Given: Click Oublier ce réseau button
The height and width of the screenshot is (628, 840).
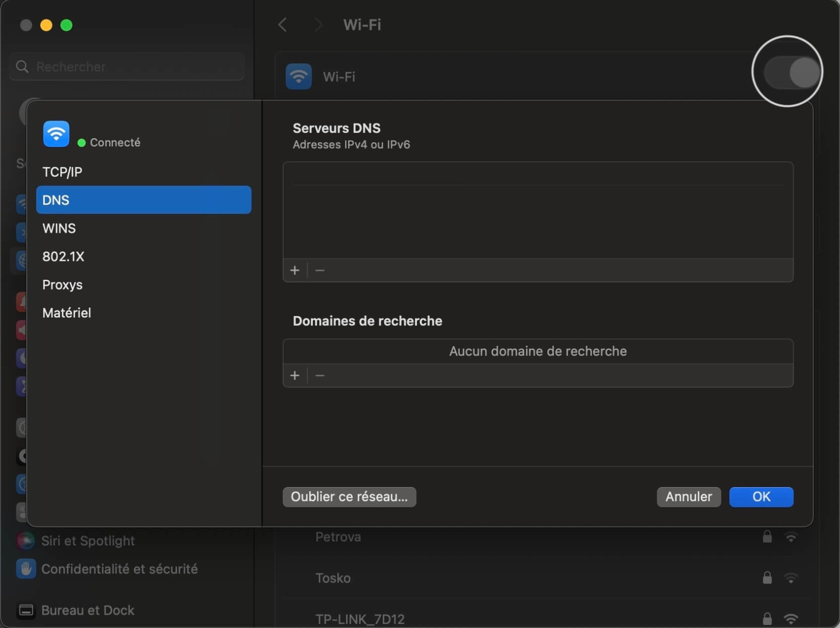Looking at the screenshot, I should pyautogui.click(x=349, y=497).
